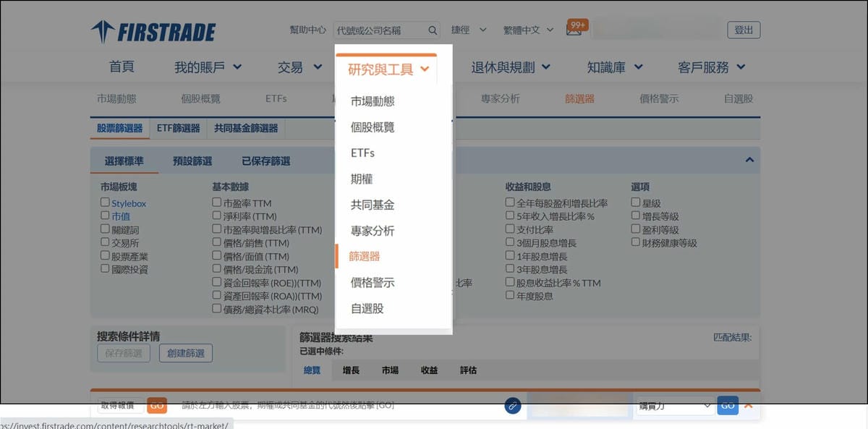This screenshot has height=429, width=868.
Task: Click 個股概覽 in sub-navigation bar
Action: tap(200, 98)
